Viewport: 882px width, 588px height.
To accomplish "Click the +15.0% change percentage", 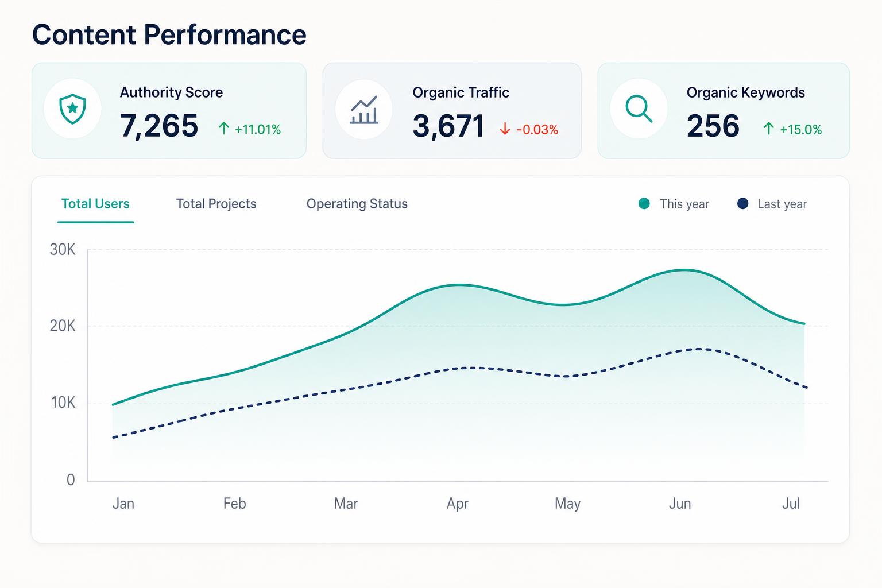I will pyautogui.click(x=800, y=129).
